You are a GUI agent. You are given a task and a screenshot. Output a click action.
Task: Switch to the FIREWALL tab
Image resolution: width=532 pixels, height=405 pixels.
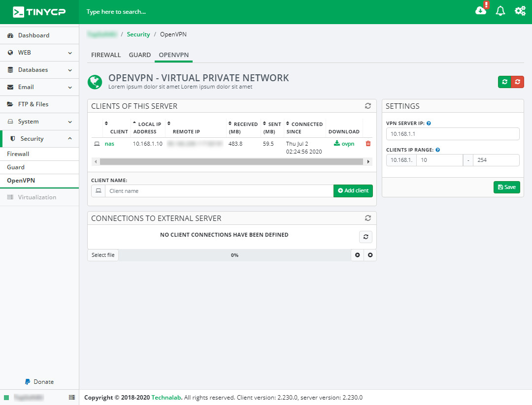tap(106, 55)
